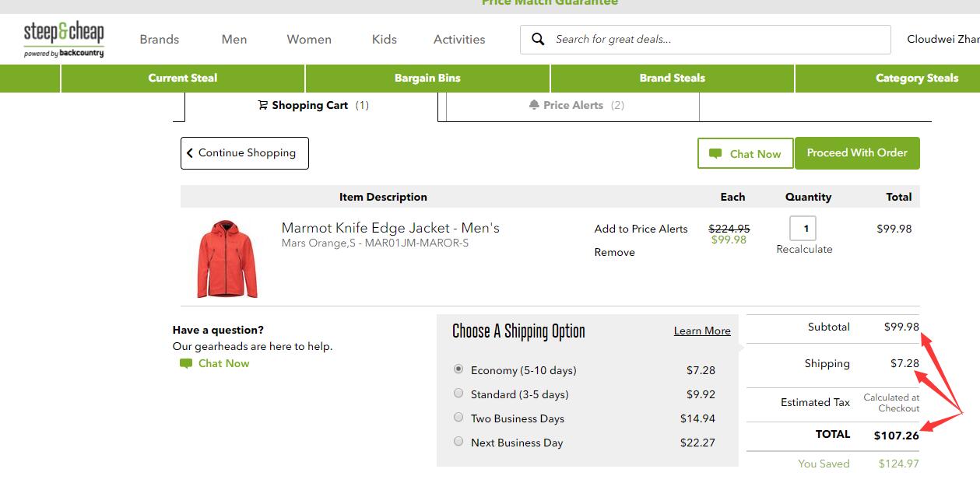Click the $99.98 subtotal value

point(901,327)
